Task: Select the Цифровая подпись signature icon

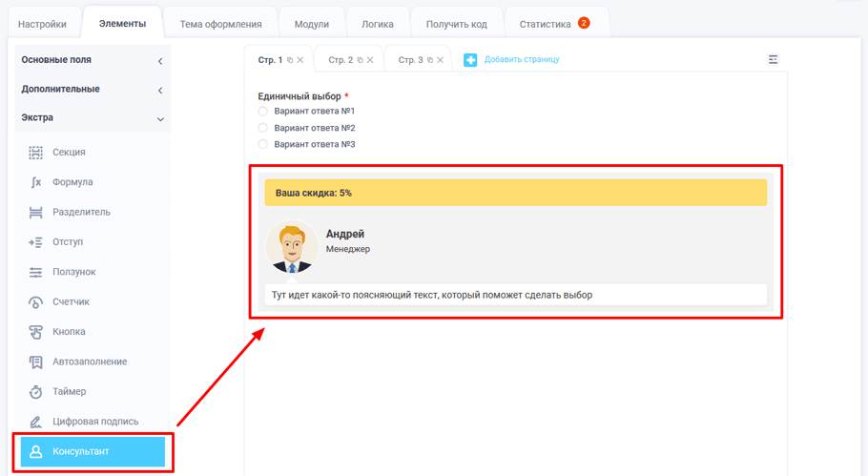Action: tap(36, 422)
